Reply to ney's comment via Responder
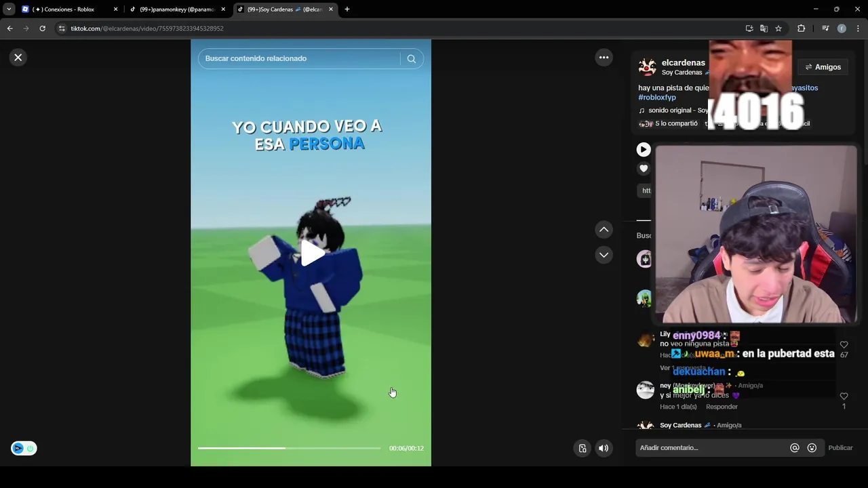The height and width of the screenshot is (488, 868). (x=722, y=407)
